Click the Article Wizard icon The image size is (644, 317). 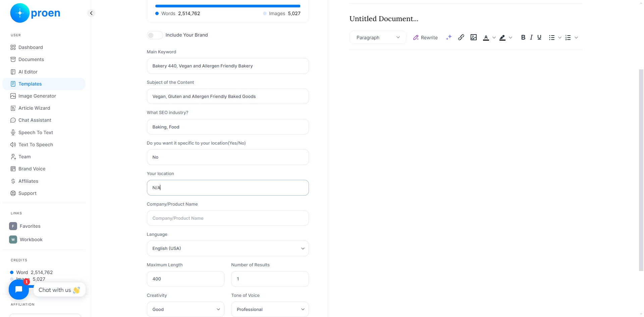point(13,108)
